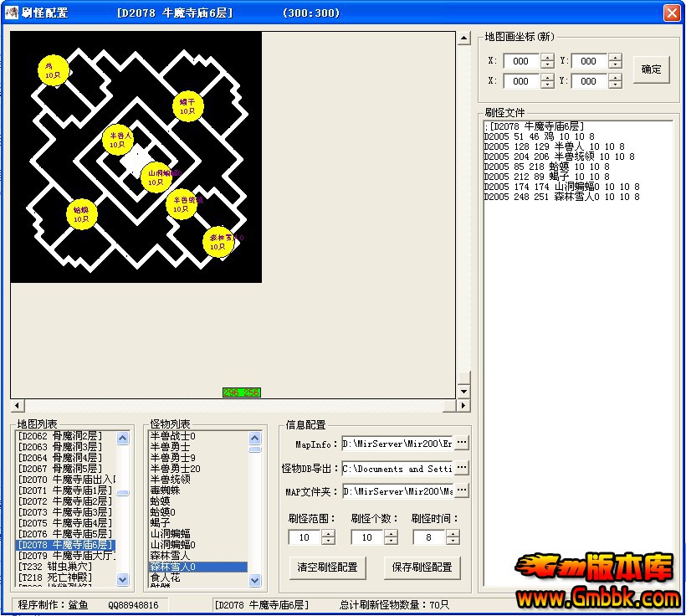686x616 pixels.
Task: Click the yellow 森林雪人0 spawn marker
Action: [x=218, y=242]
